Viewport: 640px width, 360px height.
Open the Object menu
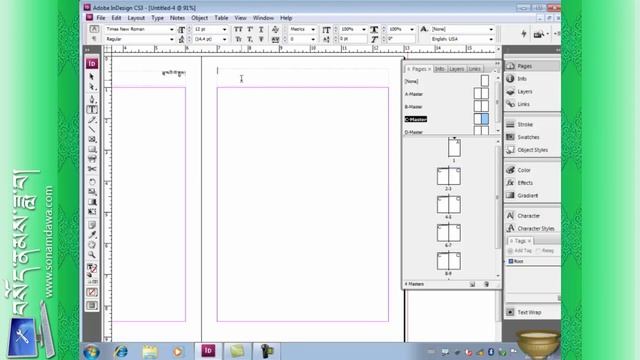(x=199, y=18)
